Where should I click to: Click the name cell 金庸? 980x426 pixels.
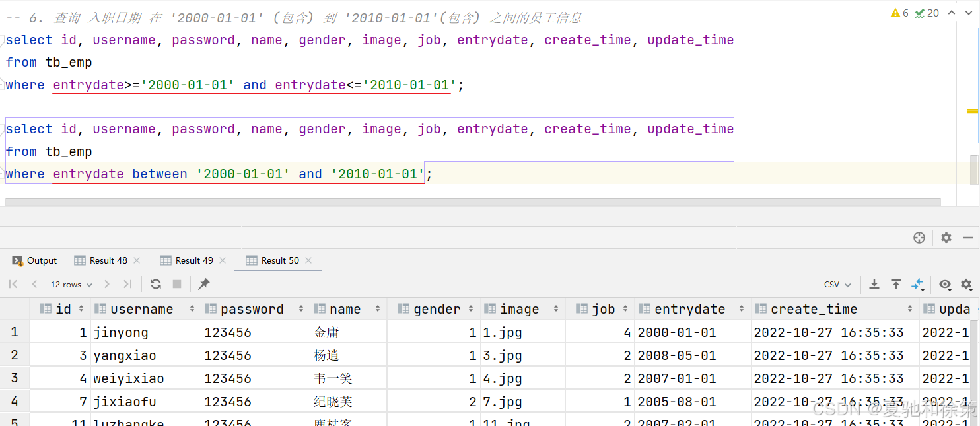[348, 332]
